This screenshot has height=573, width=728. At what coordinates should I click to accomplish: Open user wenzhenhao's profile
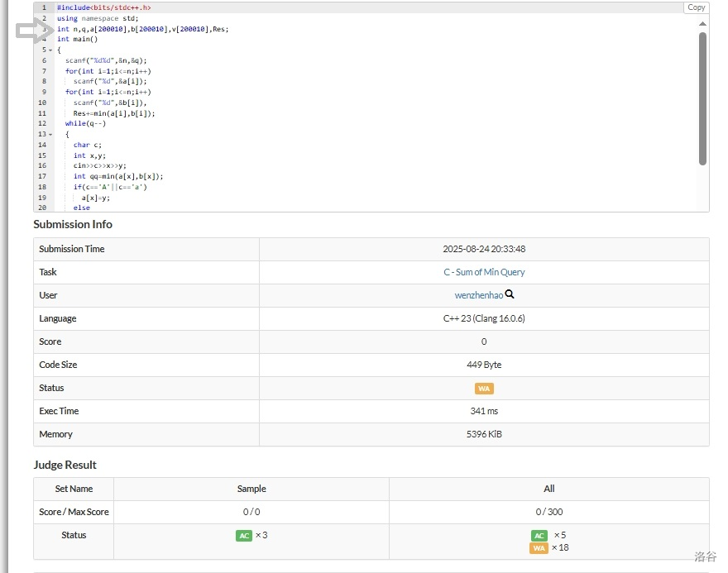(478, 295)
